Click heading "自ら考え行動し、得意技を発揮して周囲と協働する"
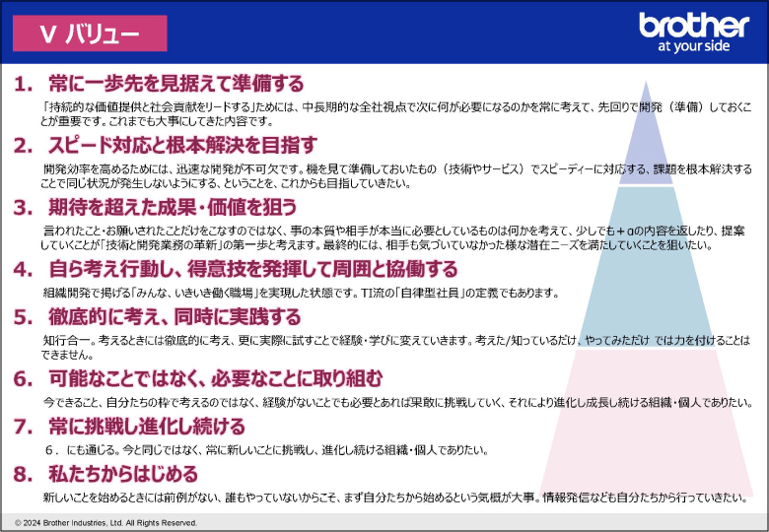The width and height of the screenshot is (769, 532). click(x=252, y=269)
